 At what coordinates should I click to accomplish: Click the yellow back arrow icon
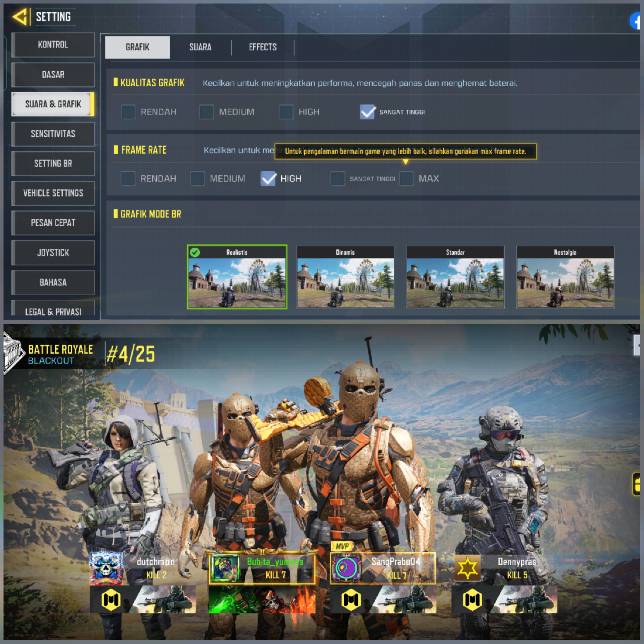click(20, 17)
